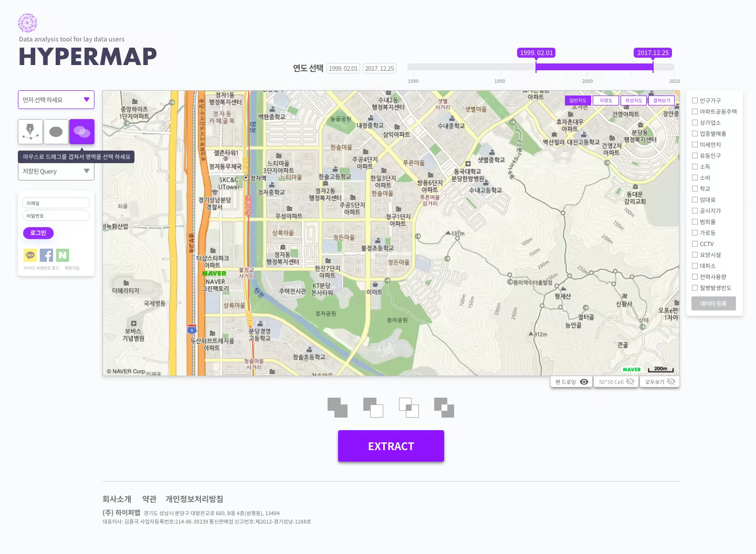Viewport: 756px width, 554px height.
Task: Enable the CCTV data layer checkbox
Action: (x=695, y=243)
